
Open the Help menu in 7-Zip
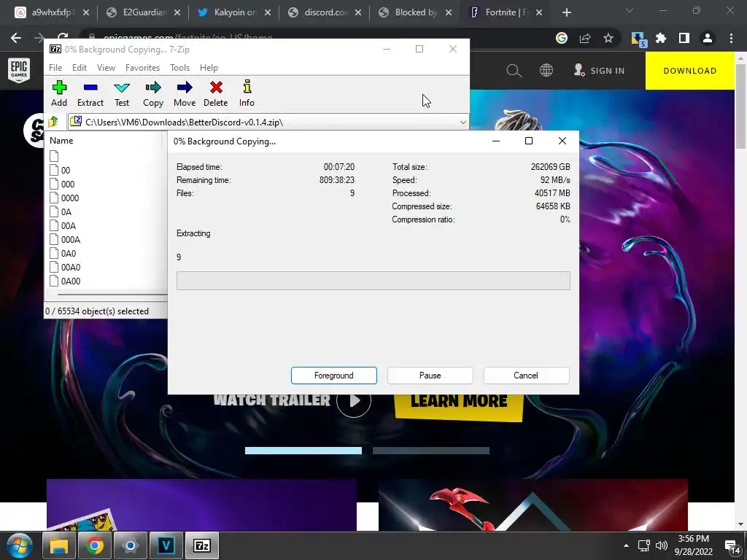coord(209,68)
